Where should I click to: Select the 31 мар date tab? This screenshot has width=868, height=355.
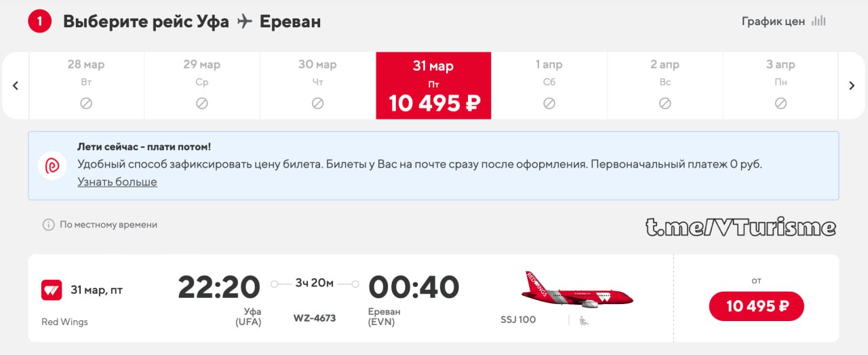[433, 86]
